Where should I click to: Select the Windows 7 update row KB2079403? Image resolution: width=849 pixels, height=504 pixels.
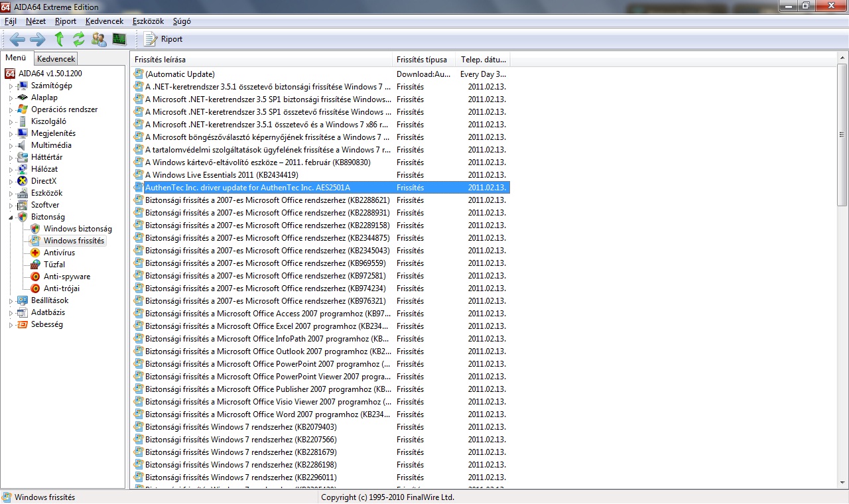point(320,427)
